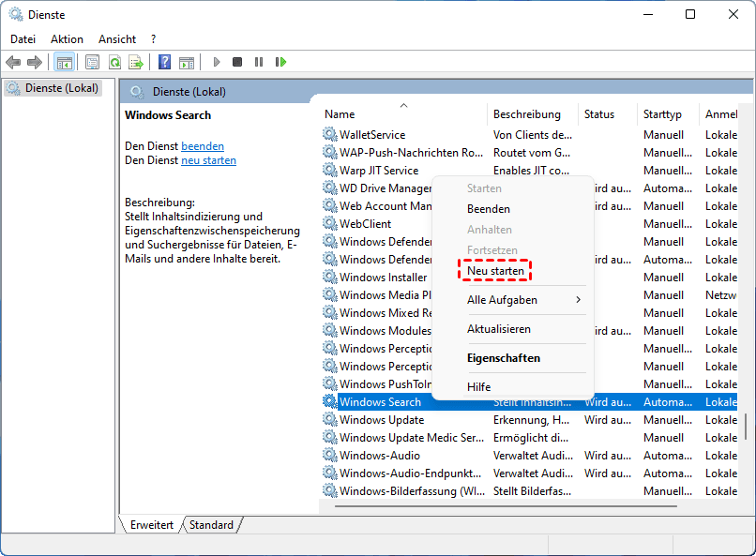Choose Neu starten from context menu
The width and height of the screenshot is (756, 556).
point(495,271)
